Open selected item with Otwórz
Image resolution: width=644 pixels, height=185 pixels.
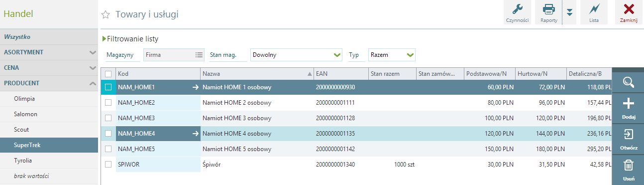coord(628,139)
